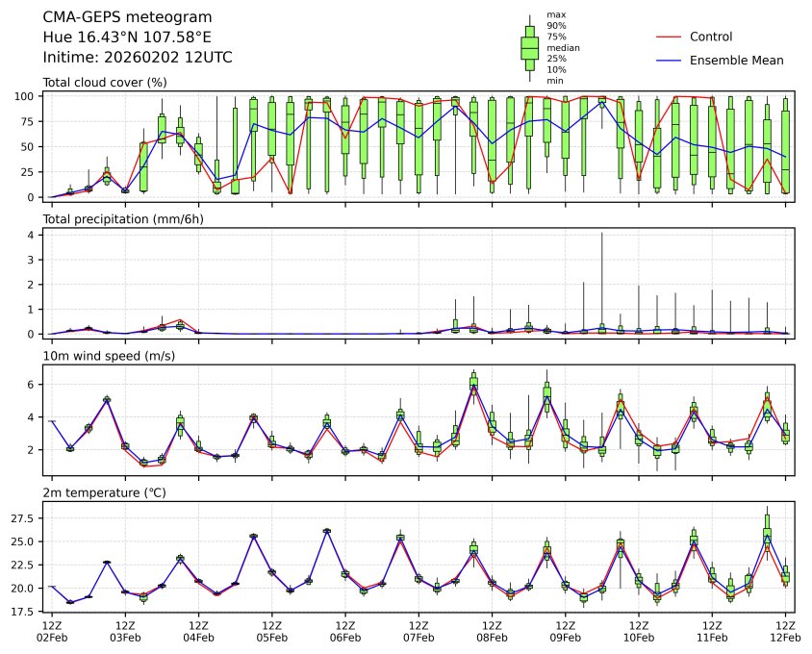Click the 12Z 02Feb x-axis tick label
The image size is (812, 654).
pos(52,631)
